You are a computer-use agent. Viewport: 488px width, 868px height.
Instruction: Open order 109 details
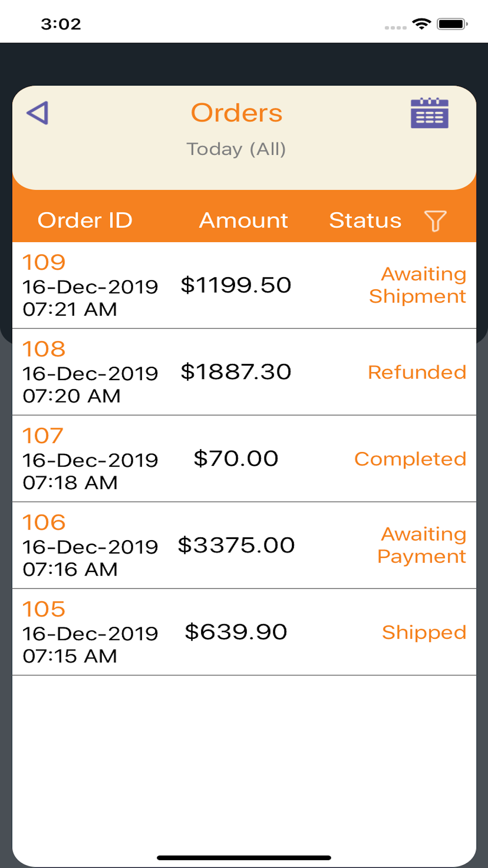click(44, 262)
